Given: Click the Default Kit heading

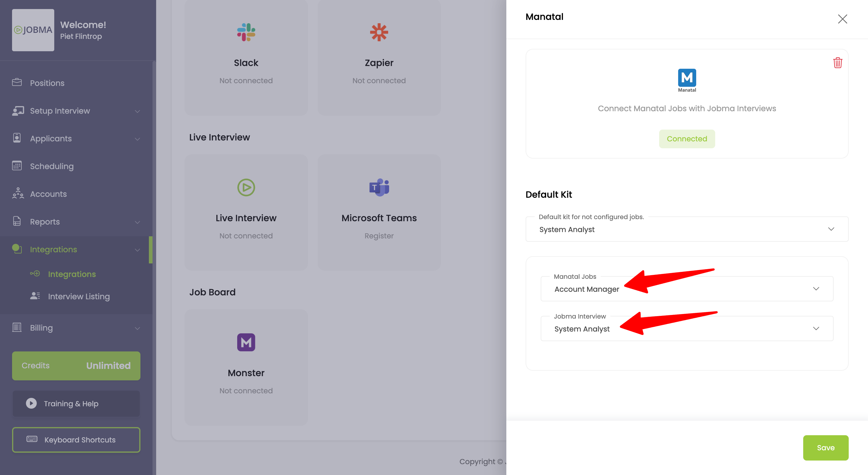Looking at the screenshot, I should coord(549,194).
